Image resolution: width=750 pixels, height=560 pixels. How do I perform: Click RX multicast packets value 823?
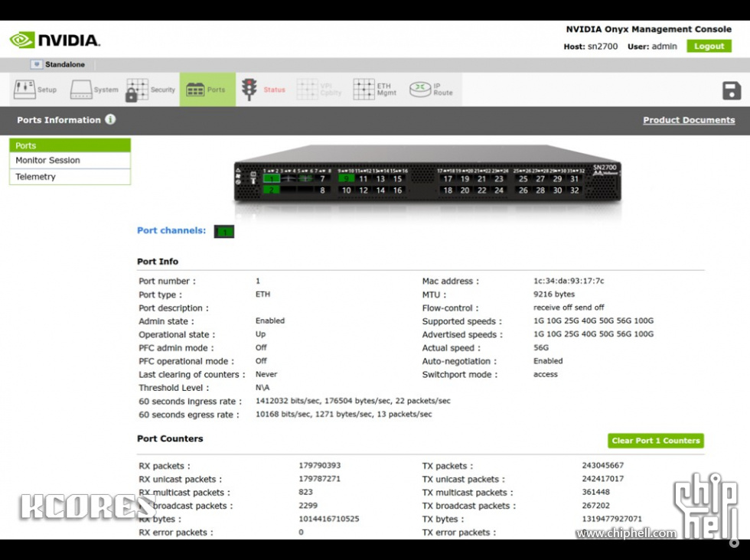pyautogui.click(x=305, y=492)
